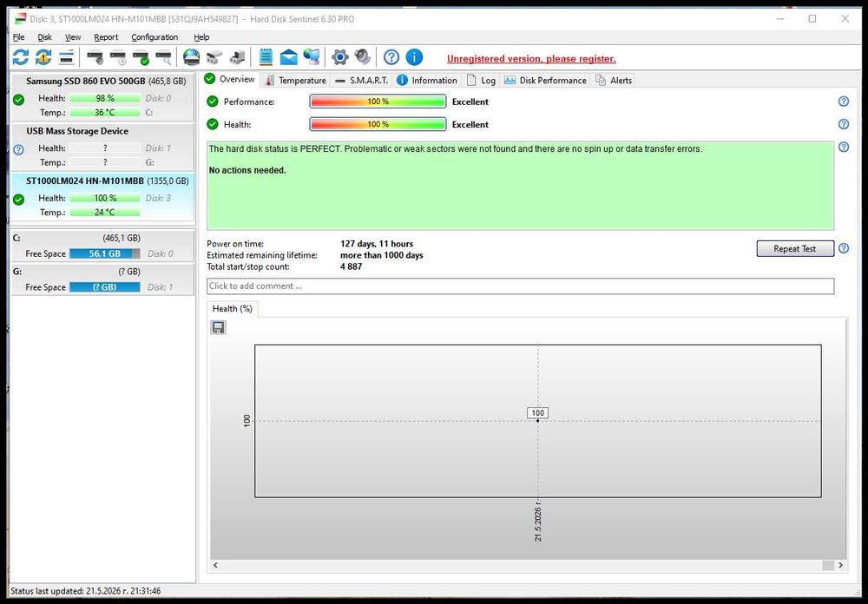Open the View menu
Screen dimensions: 868x604
pyautogui.click(x=73, y=37)
